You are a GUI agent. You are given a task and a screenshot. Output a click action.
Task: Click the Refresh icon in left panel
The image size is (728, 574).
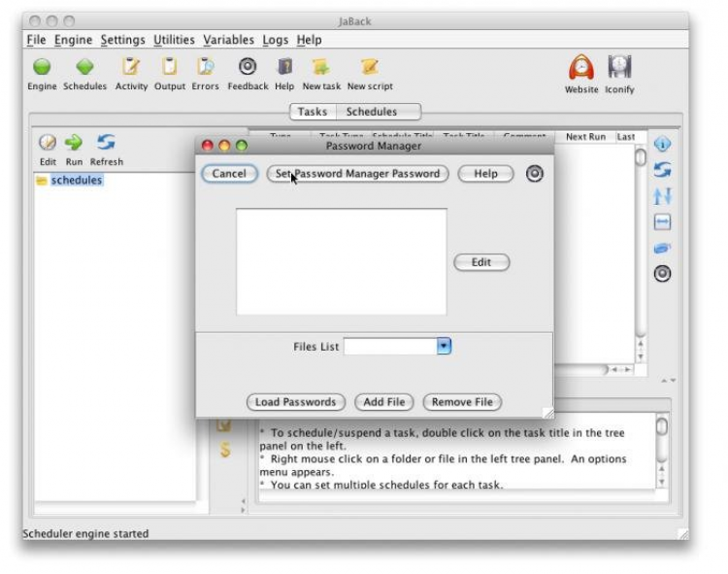pos(107,143)
